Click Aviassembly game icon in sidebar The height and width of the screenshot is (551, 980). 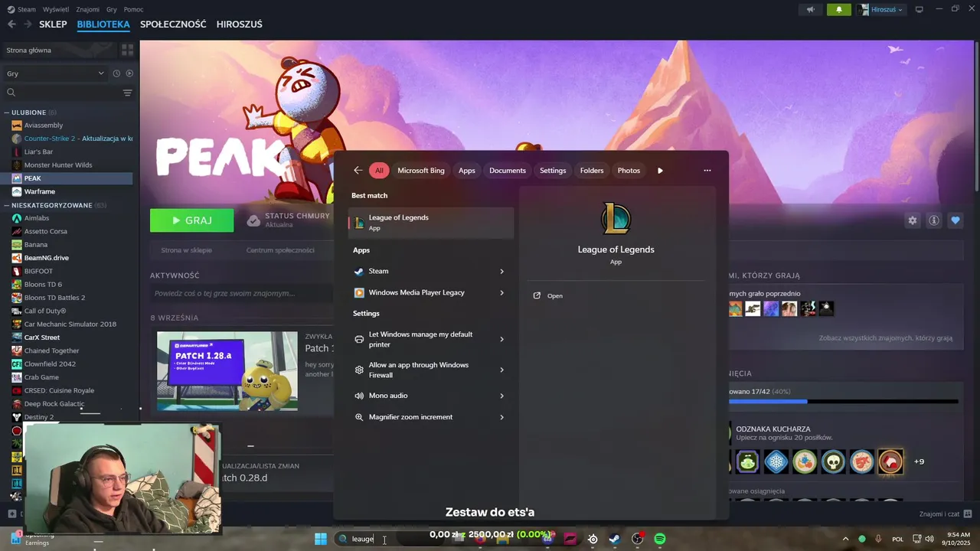[x=17, y=125]
